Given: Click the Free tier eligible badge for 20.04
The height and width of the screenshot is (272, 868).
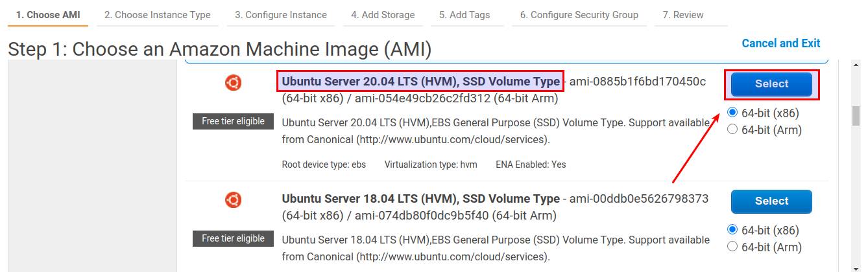Looking at the screenshot, I should [233, 121].
